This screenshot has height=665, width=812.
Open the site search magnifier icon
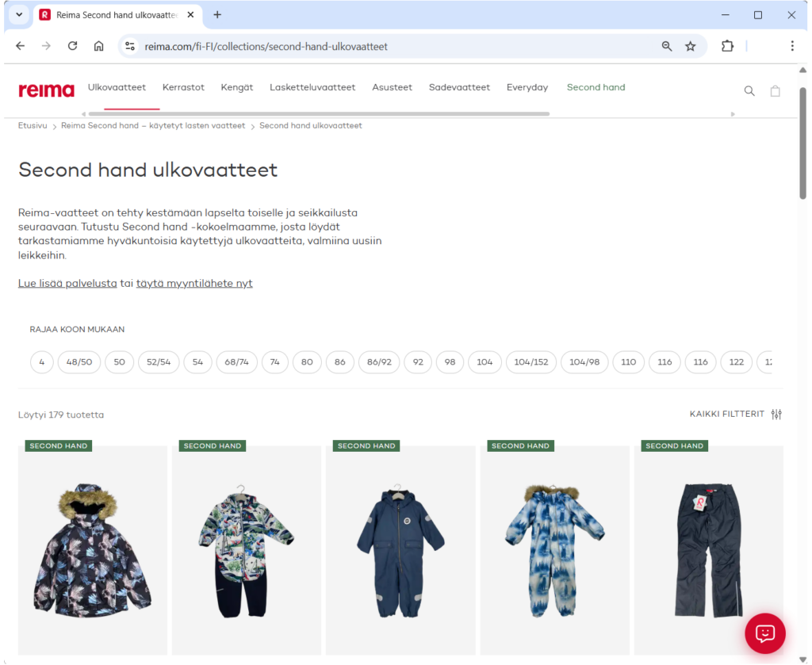(749, 91)
